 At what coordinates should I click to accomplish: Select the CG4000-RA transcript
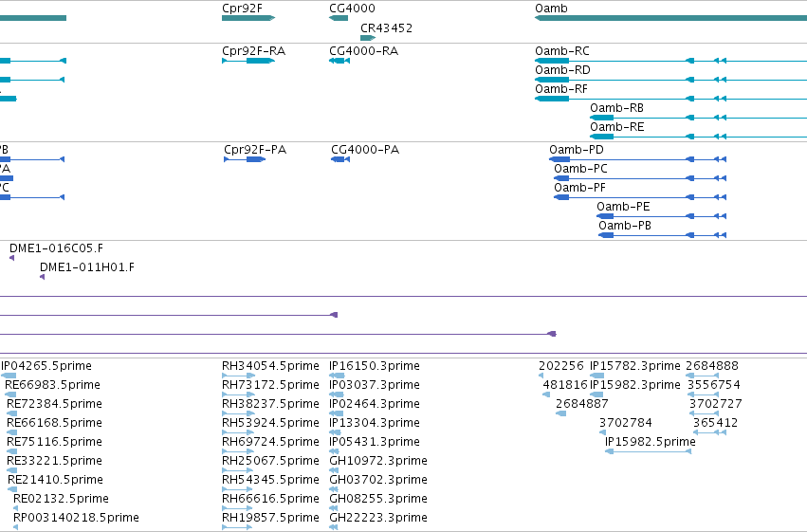[x=339, y=61]
